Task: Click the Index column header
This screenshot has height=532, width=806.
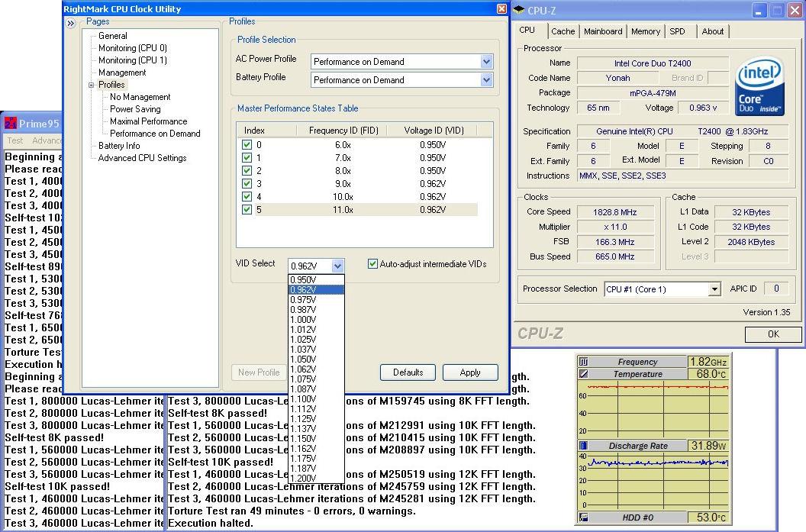Action: pyautogui.click(x=267, y=131)
